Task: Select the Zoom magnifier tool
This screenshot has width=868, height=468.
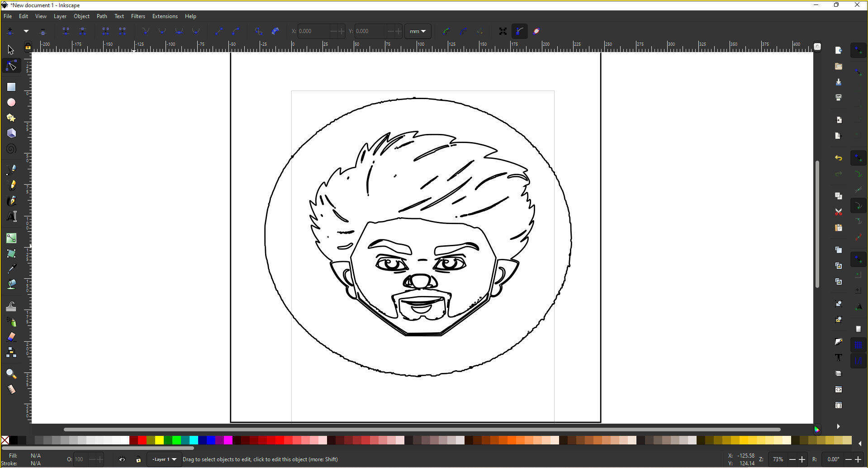Action: coord(11,374)
